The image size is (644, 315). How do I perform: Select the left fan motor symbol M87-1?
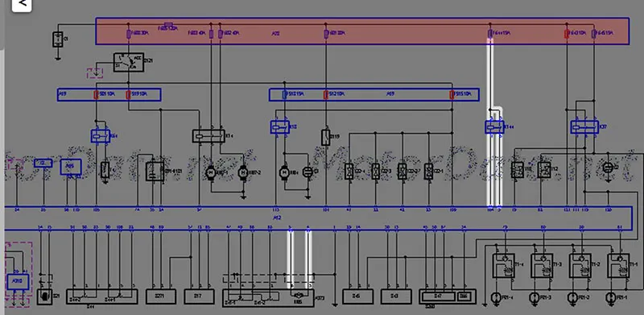[211, 172]
